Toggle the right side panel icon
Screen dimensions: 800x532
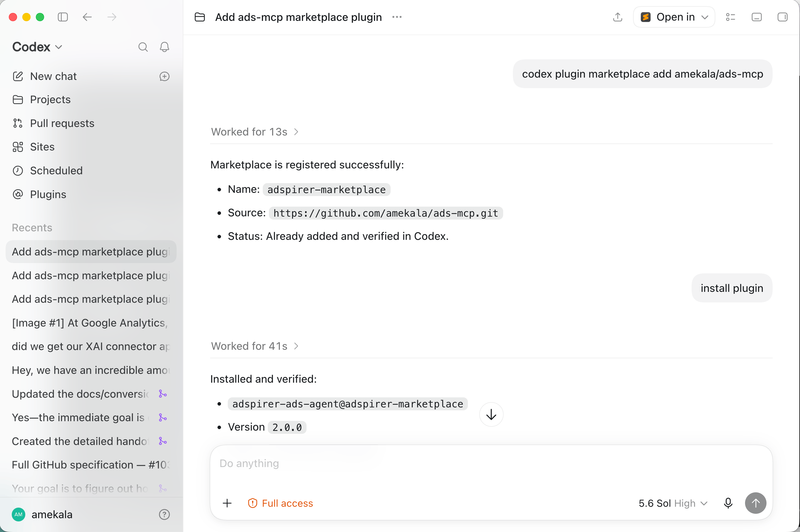coord(782,17)
